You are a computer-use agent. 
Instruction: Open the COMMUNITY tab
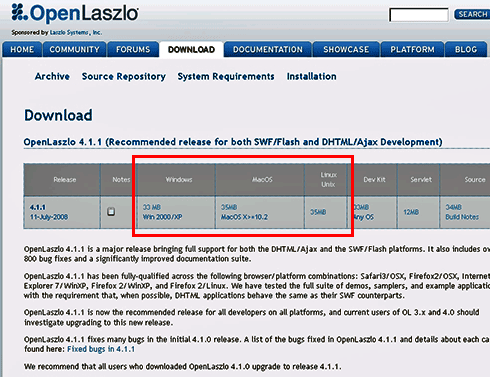pyautogui.click(x=74, y=49)
